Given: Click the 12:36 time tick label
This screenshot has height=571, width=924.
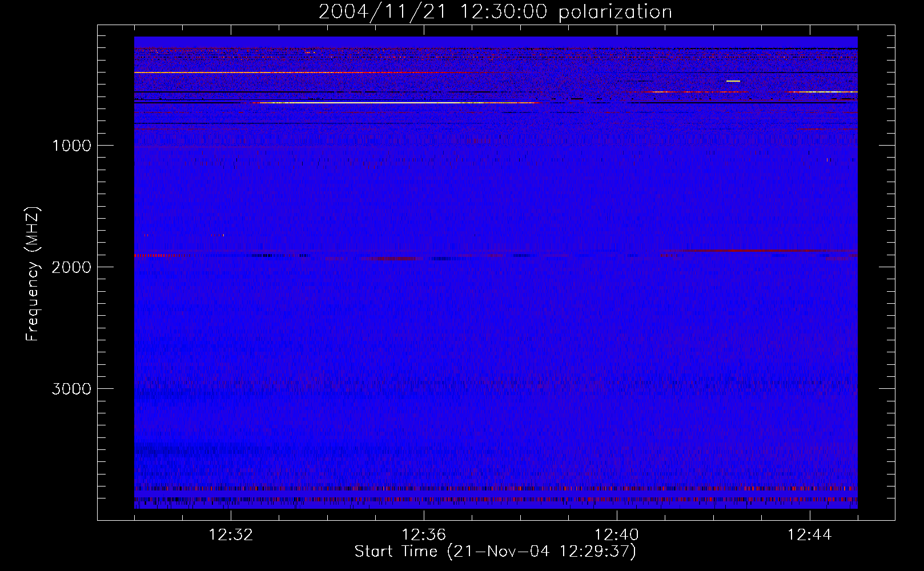Looking at the screenshot, I should pos(424,535).
